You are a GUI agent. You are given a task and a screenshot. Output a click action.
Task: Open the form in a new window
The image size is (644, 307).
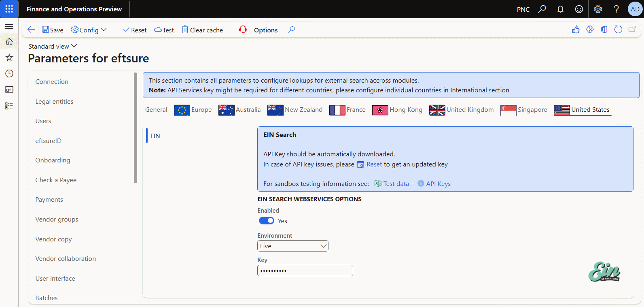[632, 30]
